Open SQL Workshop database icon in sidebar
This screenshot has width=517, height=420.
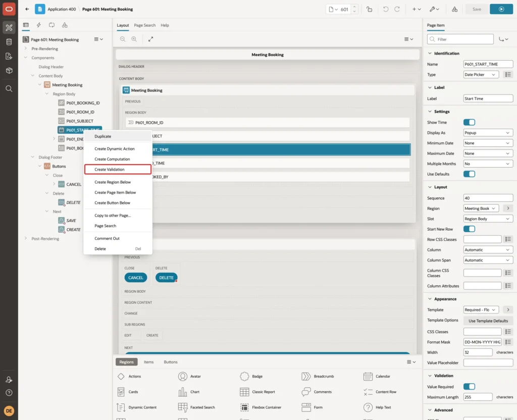click(9, 42)
